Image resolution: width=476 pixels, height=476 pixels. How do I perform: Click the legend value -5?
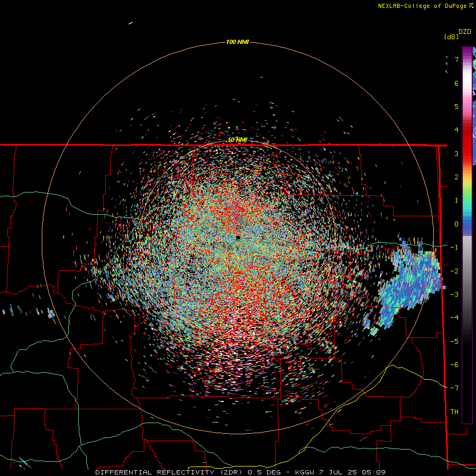pyautogui.click(x=454, y=341)
